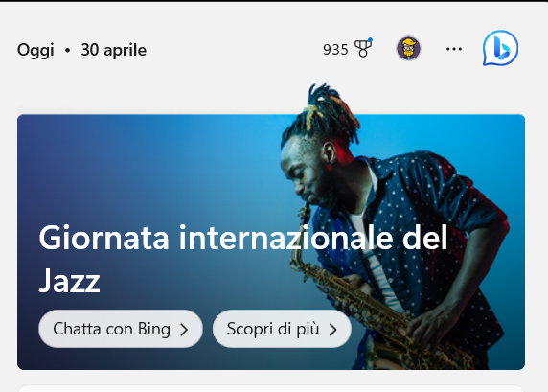
Task: Click the Chatta con Bing button
Action: coord(121,329)
